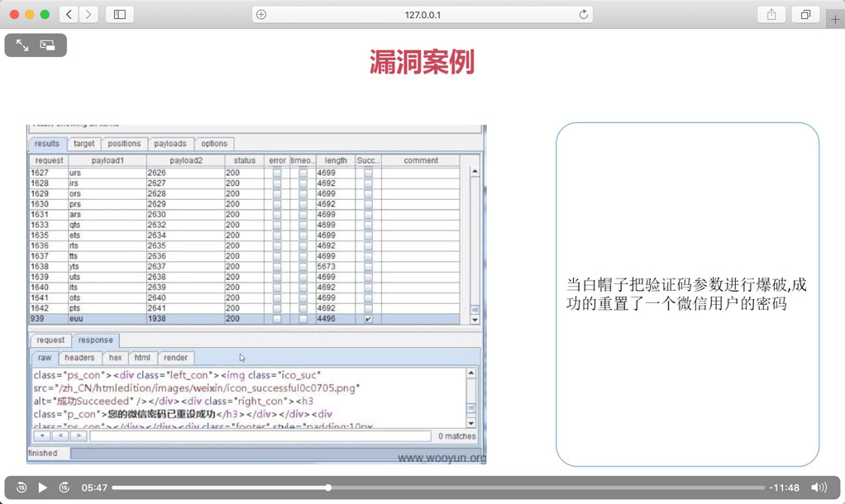
Task: Open a new Safari tab
Action: pos(835,19)
